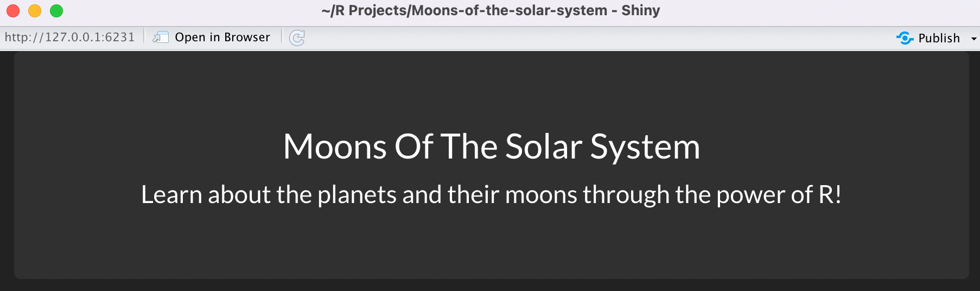Click the subtitle about planets and moons
Viewport: 980px width, 291px height.
491,194
